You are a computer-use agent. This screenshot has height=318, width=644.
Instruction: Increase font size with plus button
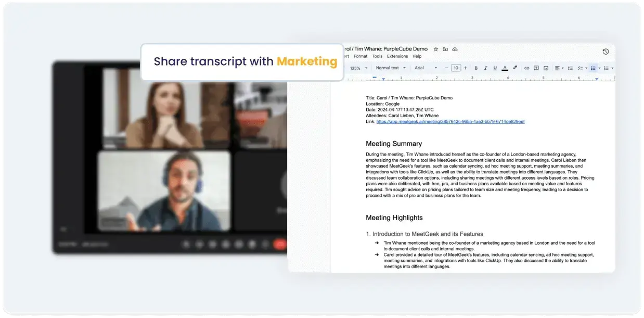click(x=465, y=68)
